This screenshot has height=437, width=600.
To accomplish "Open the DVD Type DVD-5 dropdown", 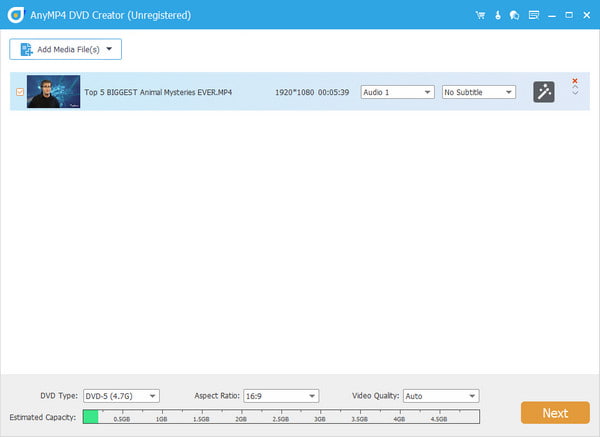I will 121,396.
